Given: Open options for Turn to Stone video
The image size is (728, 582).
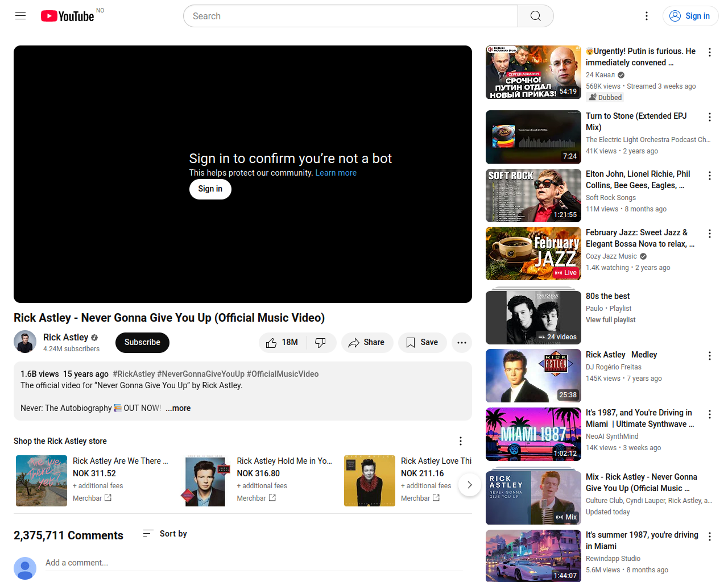Looking at the screenshot, I should (x=710, y=117).
